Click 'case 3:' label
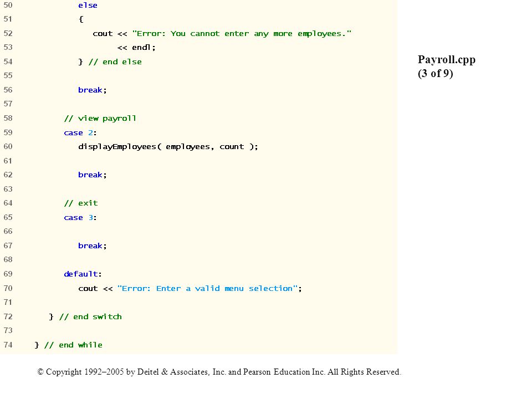This screenshot has height=399, width=532. coord(80,217)
